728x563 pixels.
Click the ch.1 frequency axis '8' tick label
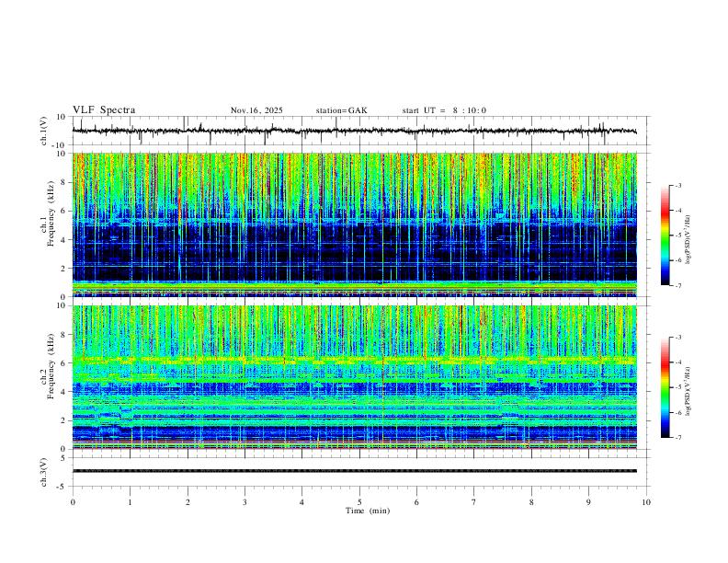(x=64, y=182)
